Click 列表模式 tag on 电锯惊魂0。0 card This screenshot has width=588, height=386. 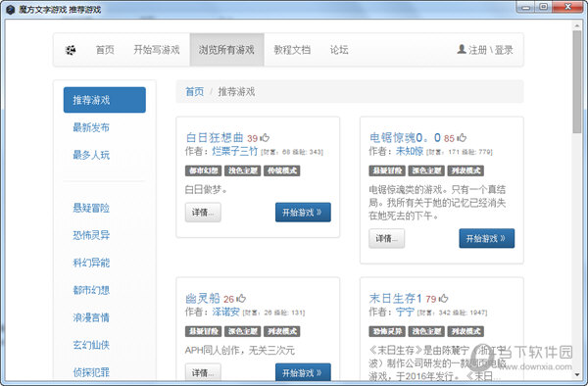pos(465,170)
